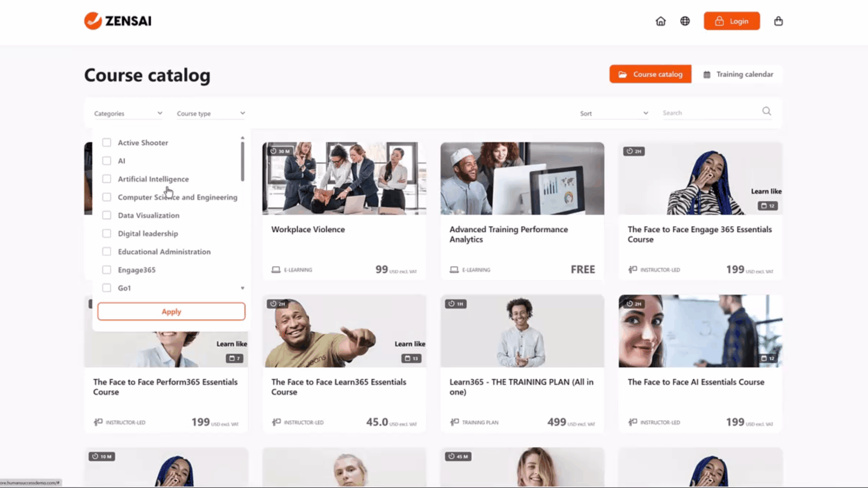Open the Course type dropdown

coord(211,113)
